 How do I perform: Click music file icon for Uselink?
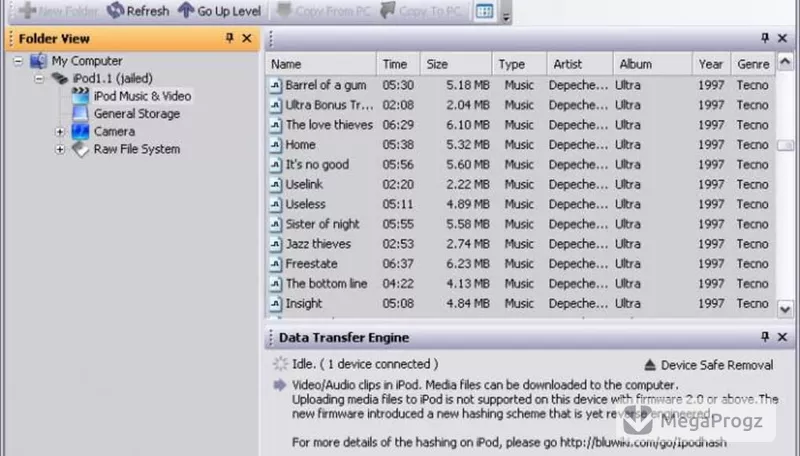[x=276, y=185]
